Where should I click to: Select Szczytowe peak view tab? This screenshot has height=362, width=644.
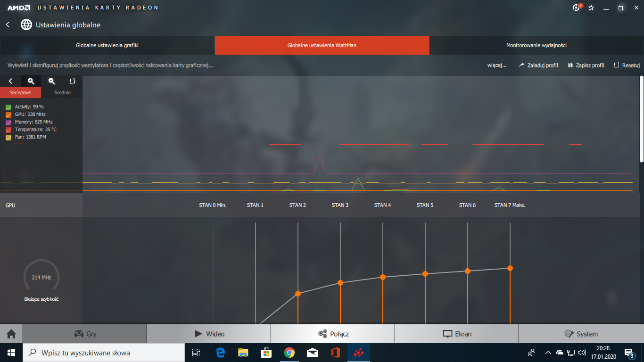(21, 92)
